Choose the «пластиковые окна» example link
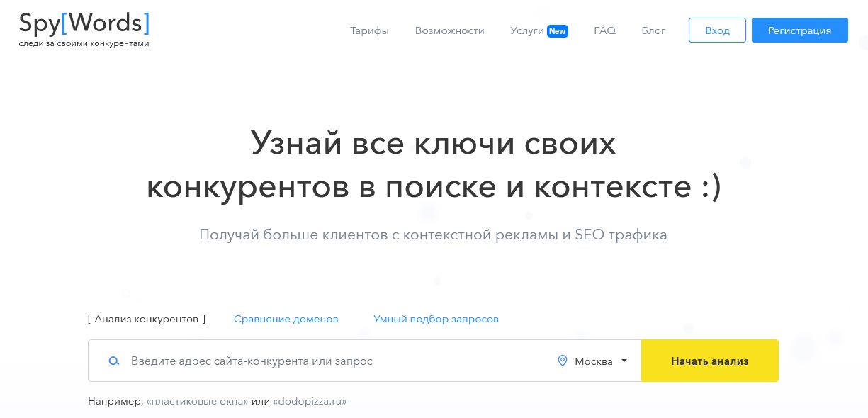This screenshot has height=418, width=868. pos(197,401)
